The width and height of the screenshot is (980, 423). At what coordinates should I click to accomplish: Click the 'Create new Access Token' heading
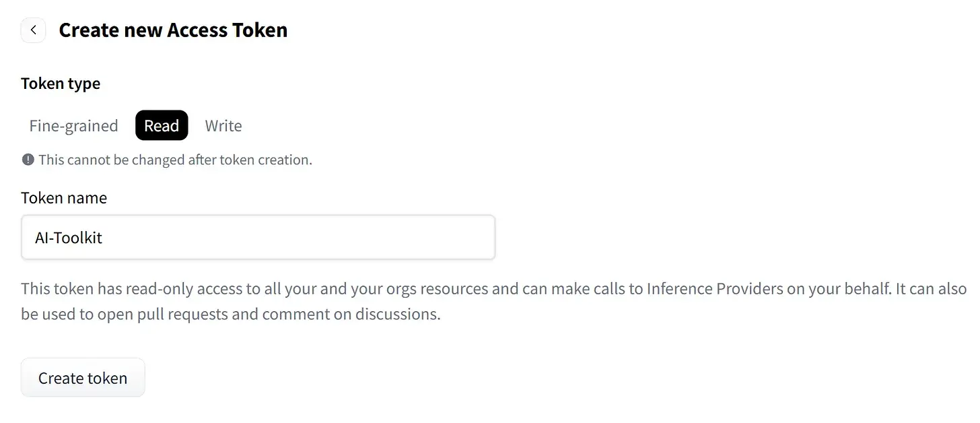point(173,30)
